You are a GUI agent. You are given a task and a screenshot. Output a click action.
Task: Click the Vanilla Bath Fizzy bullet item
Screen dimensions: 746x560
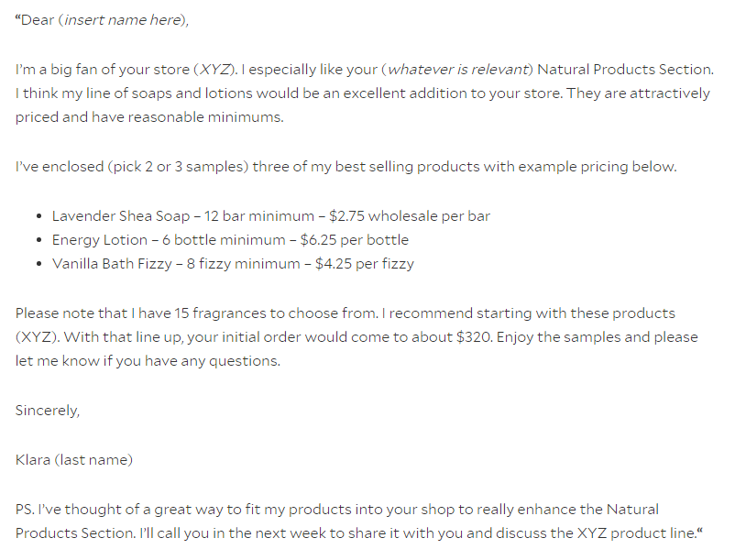click(233, 264)
